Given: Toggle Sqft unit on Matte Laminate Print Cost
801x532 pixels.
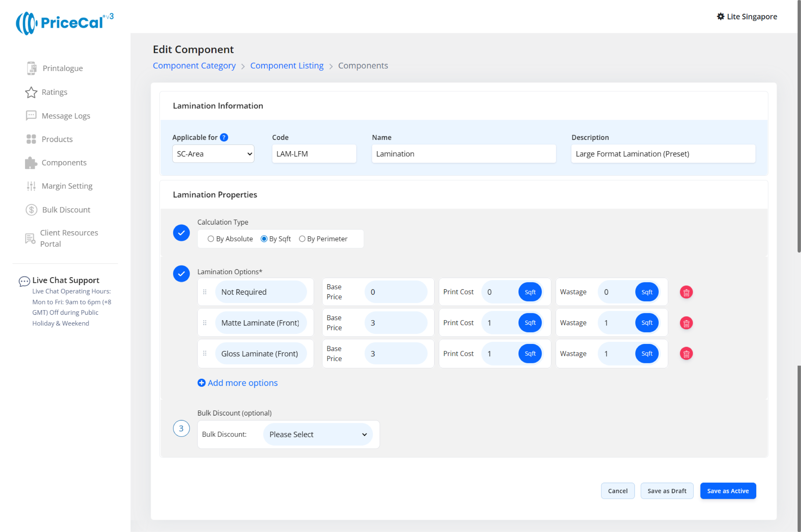Looking at the screenshot, I should (530, 323).
